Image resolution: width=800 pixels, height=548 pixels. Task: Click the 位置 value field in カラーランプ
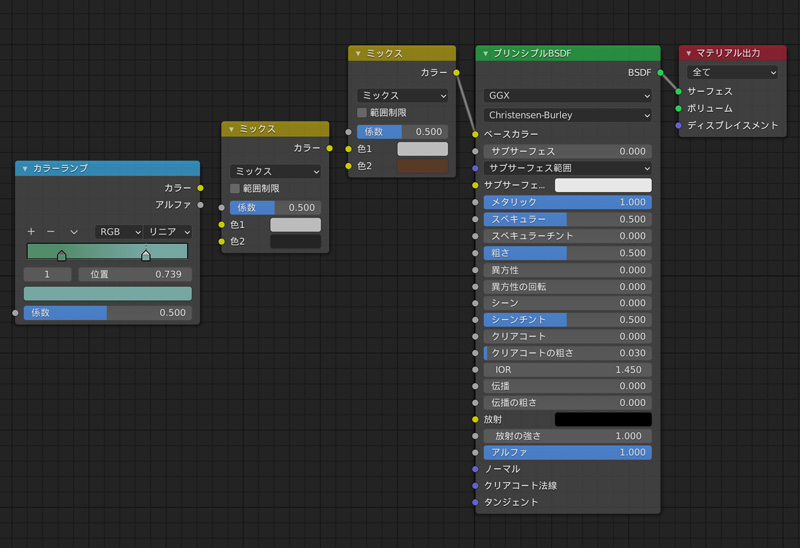pyautogui.click(x=135, y=274)
